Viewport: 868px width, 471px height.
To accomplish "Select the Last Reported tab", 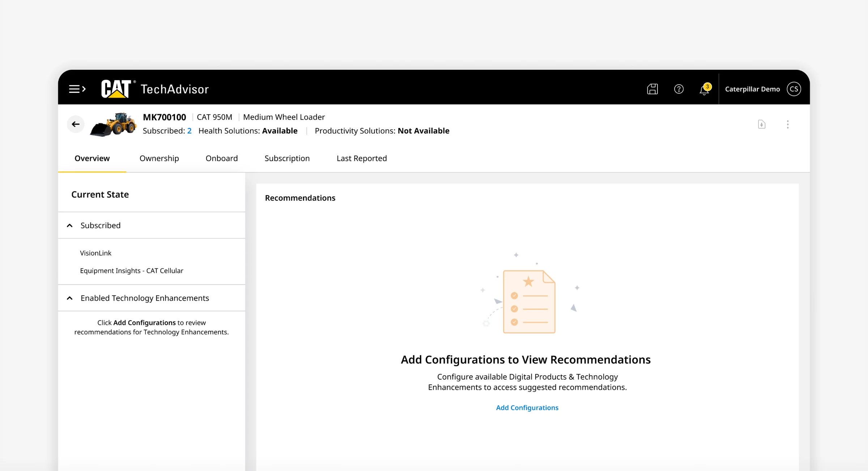I will (362, 158).
